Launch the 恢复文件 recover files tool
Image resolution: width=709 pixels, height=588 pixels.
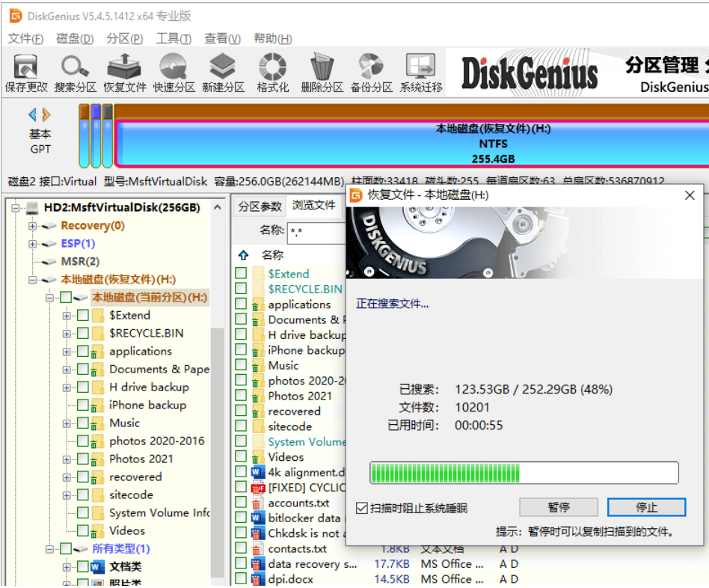[x=124, y=73]
